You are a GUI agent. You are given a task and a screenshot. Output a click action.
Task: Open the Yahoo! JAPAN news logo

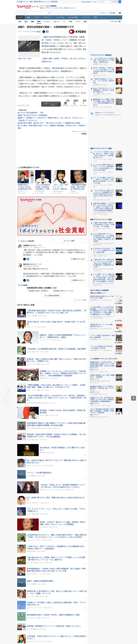click(x=28, y=7)
